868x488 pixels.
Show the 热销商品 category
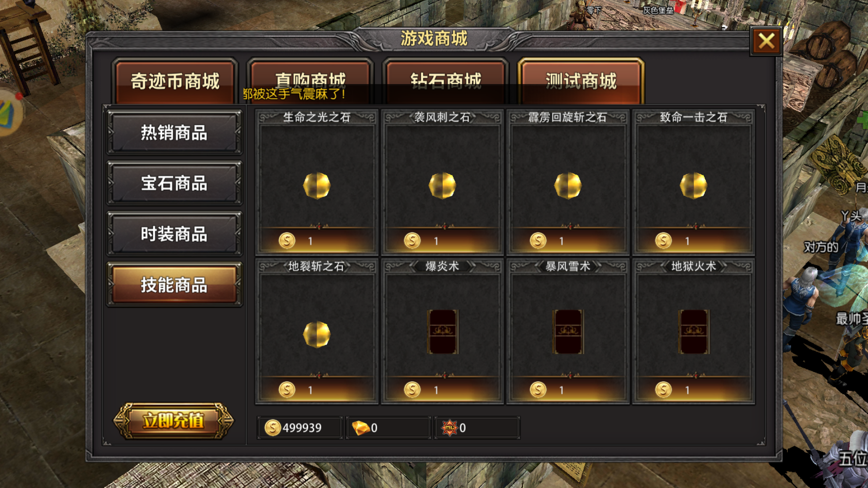point(174,133)
